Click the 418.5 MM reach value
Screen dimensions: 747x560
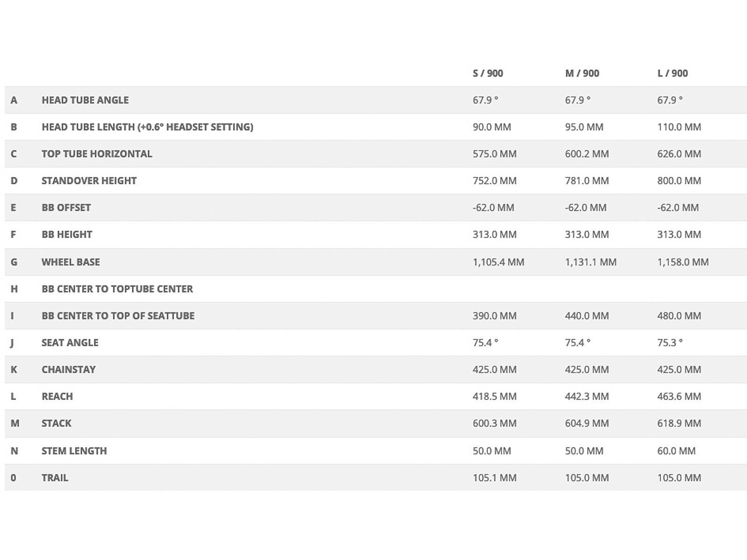[x=494, y=396]
